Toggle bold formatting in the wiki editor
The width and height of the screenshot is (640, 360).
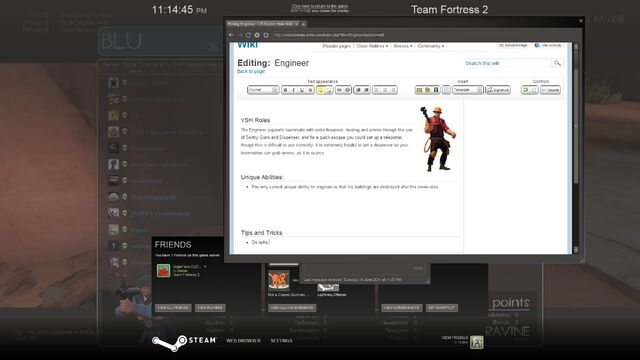[x=285, y=90]
